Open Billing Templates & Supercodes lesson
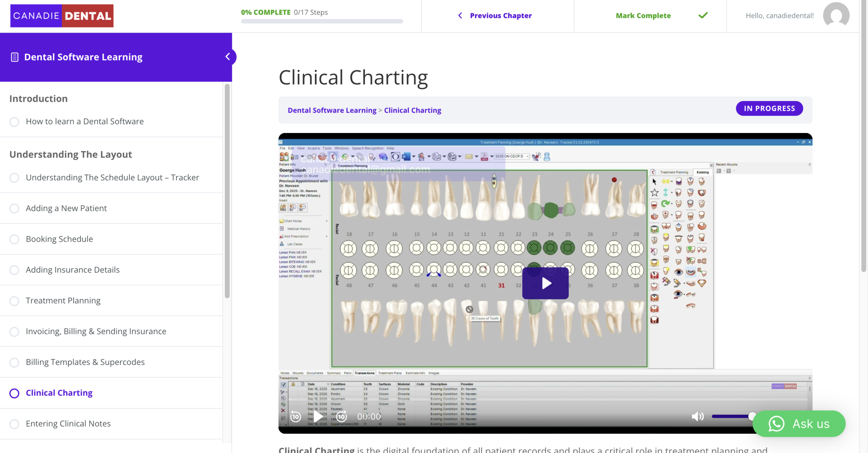Screen dimensions: 868x453 85,362
